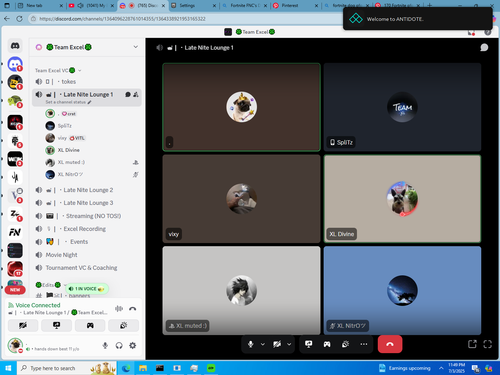Open Team Excel server dropdown menu
The width and height of the screenshot is (500, 375).
pos(136,47)
